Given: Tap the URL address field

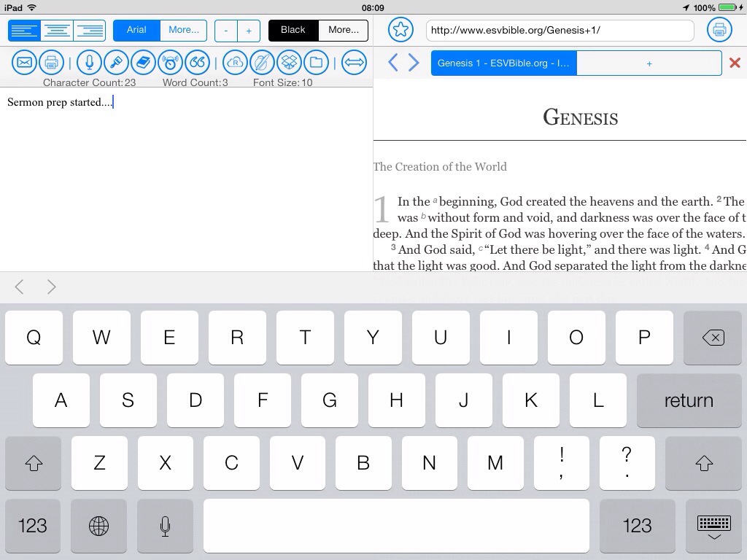Looking at the screenshot, I should (560, 31).
